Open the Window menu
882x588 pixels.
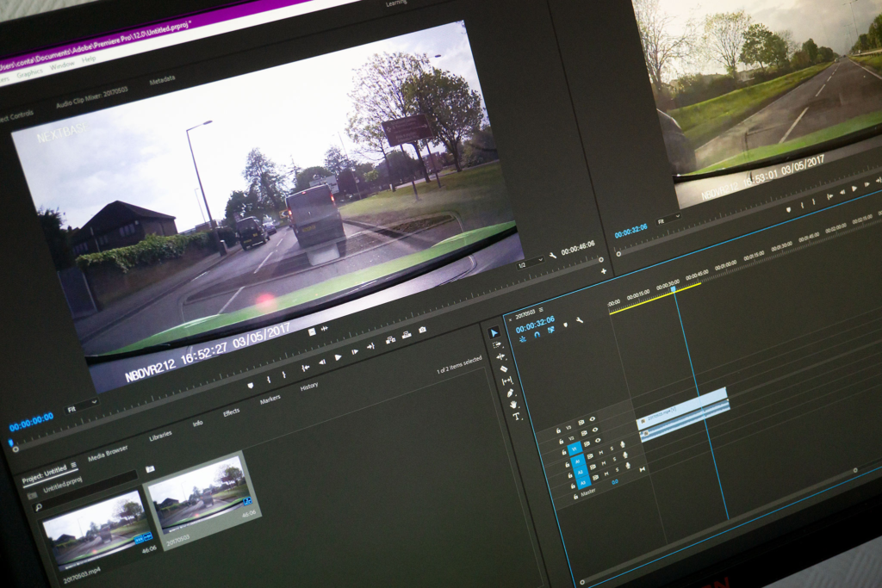[x=62, y=66]
